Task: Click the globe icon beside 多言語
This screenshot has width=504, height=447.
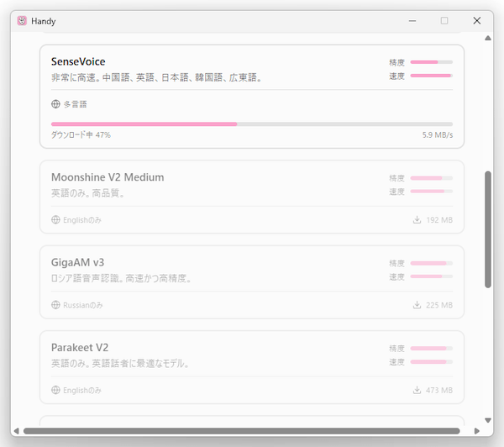Action: (x=55, y=104)
